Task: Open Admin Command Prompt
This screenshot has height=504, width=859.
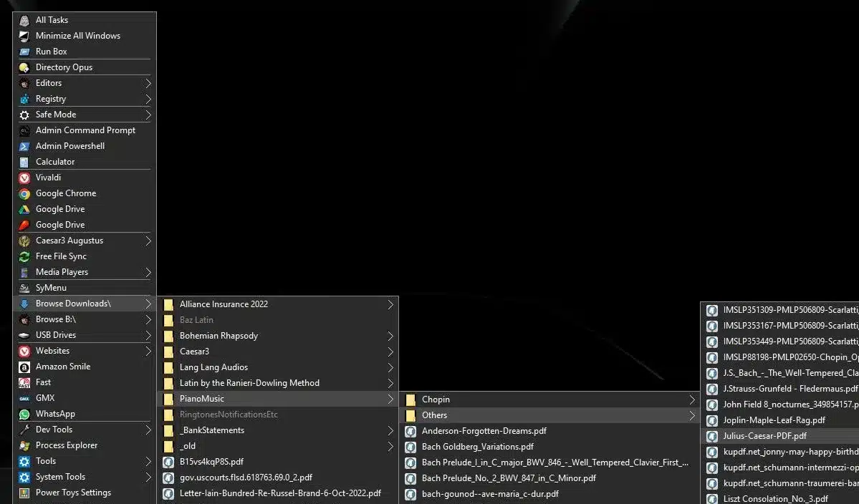Action: tap(85, 130)
